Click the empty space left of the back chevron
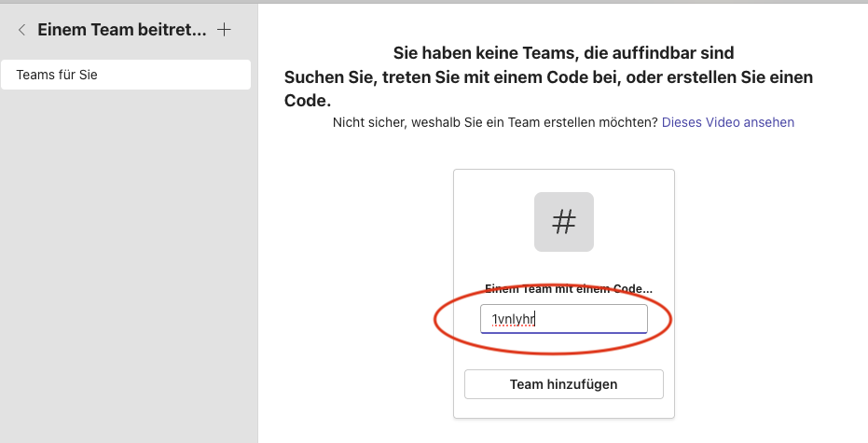The width and height of the screenshot is (868, 443). click(x=7, y=30)
